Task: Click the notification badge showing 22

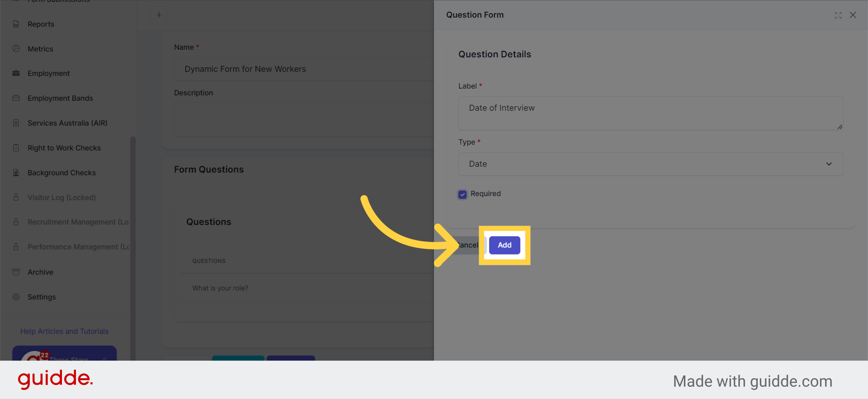Action: click(44, 355)
